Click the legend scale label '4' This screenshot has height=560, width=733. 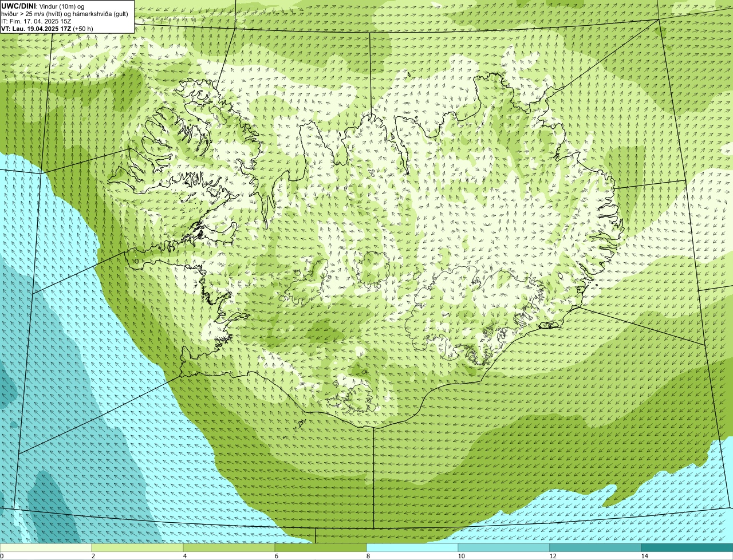[x=184, y=556]
